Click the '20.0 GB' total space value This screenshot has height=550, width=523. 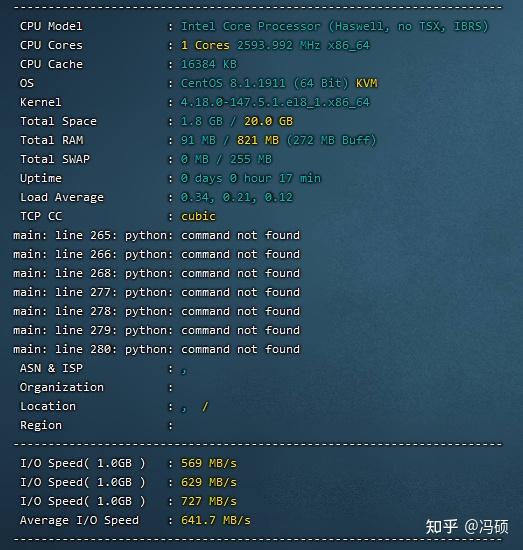268,121
